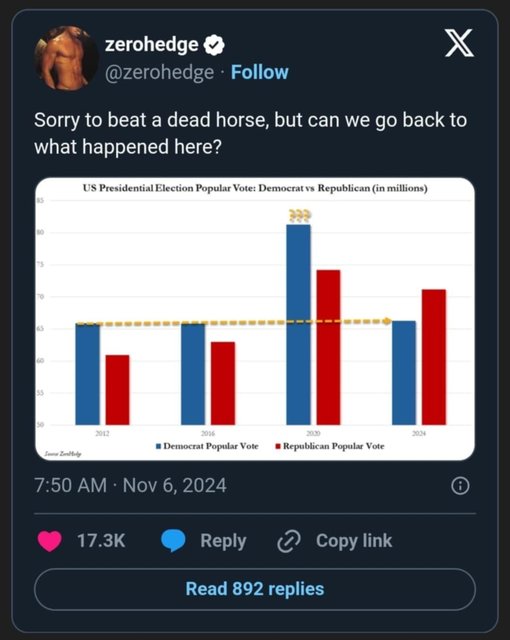Click the Democrat Popular Vote legend swatch

point(159,446)
